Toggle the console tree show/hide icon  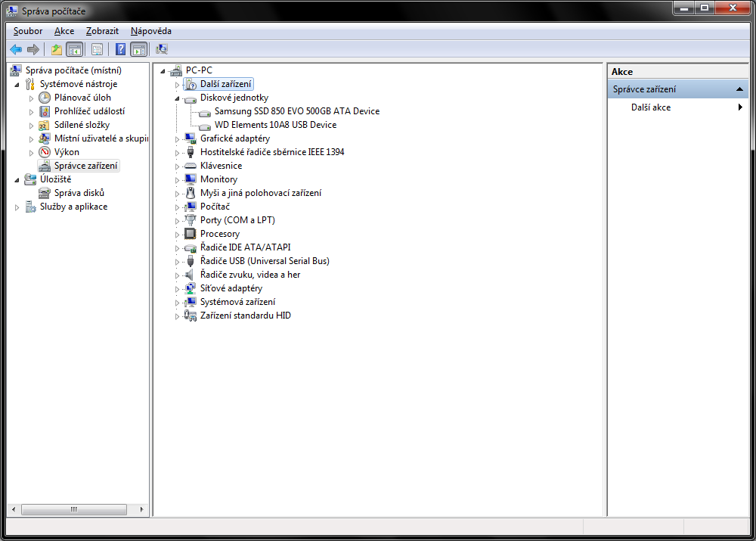(x=74, y=50)
